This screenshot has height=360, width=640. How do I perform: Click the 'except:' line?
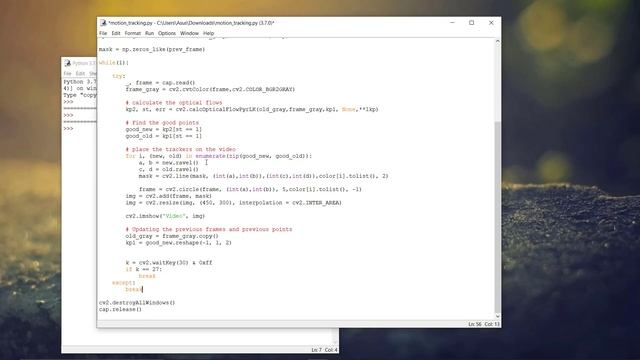[x=124, y=283]
